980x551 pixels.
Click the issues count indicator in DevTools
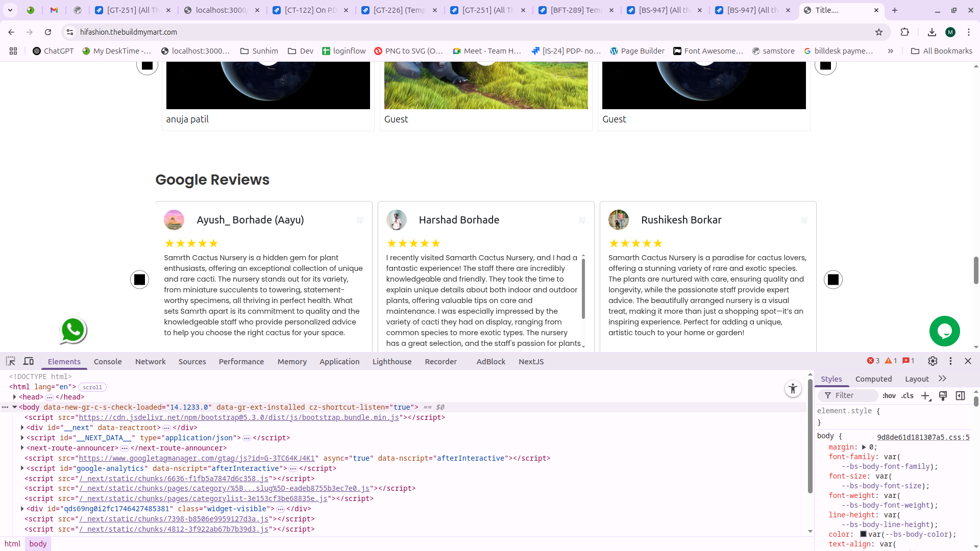[909, 361]
